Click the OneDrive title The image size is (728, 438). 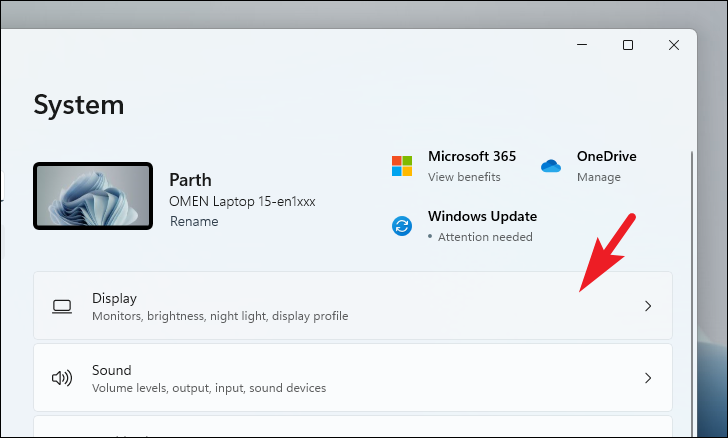(606, 156)
